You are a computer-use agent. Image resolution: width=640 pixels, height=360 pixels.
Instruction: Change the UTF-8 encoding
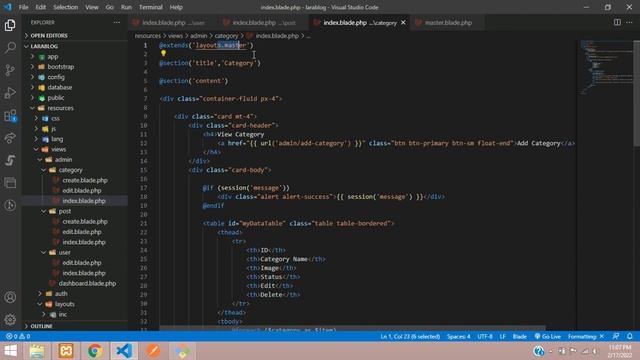pos(485,336)
